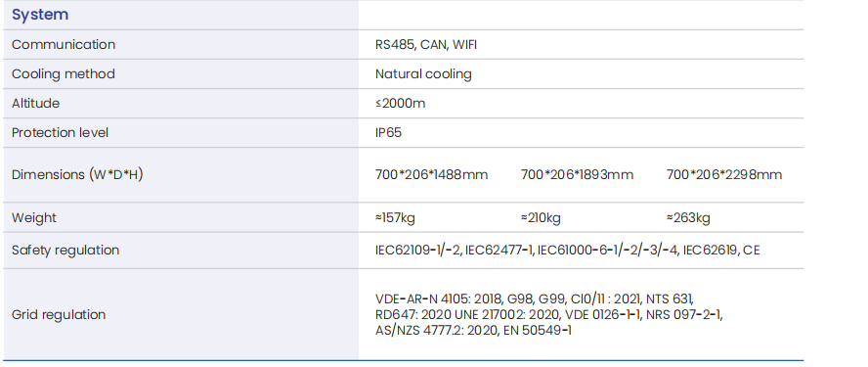The width and height of the screenshot is (868, 367).
Task: Select the Communication row label
Action: 64,44
